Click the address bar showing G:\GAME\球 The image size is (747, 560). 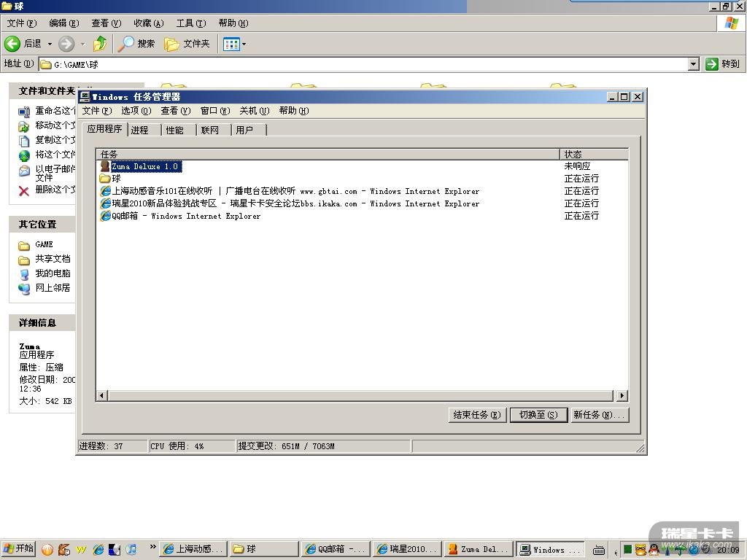[364, 64]
